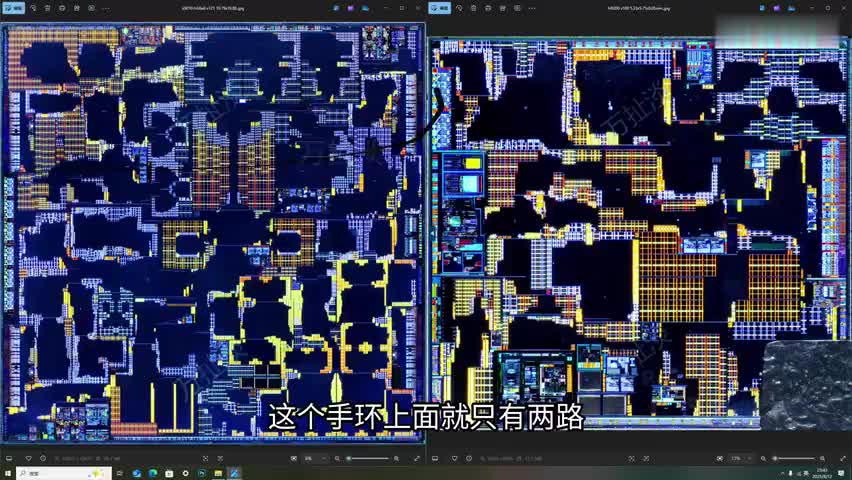Zoom out using the minus magnifier, left window

pos(337,458)
